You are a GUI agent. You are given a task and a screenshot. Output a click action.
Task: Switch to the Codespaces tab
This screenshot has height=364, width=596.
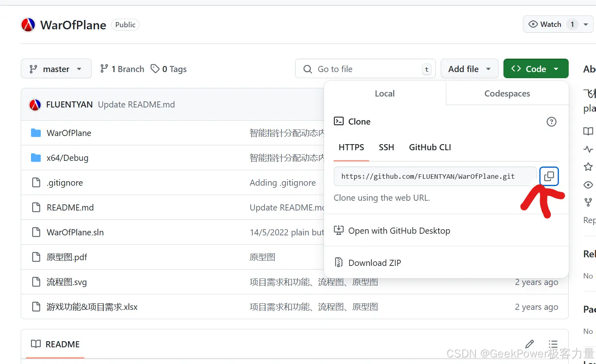(507, 93)
